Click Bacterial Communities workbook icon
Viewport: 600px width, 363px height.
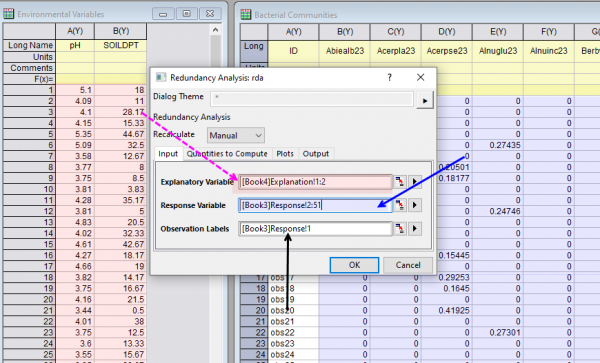tap(246, 15)
